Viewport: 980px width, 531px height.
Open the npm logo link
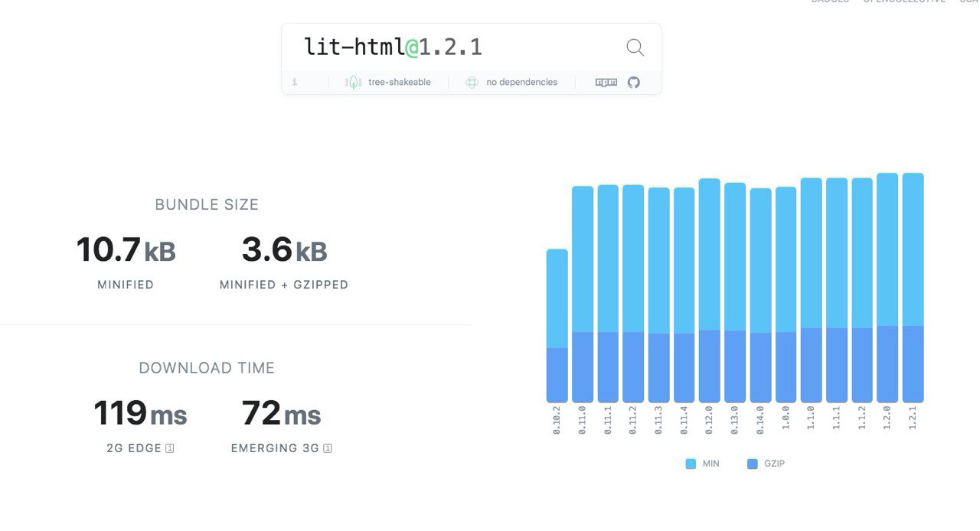pyautogui.click(x=606, y=82)
